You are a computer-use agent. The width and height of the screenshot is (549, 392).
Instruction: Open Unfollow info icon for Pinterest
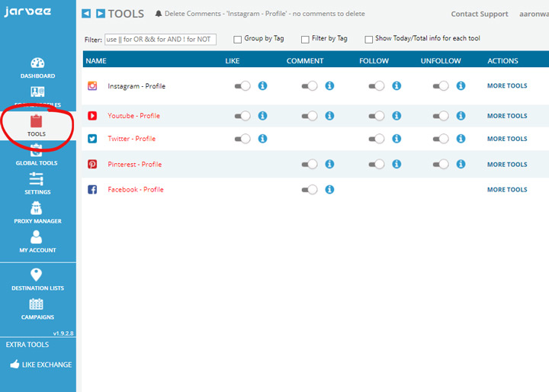(461, 164)
